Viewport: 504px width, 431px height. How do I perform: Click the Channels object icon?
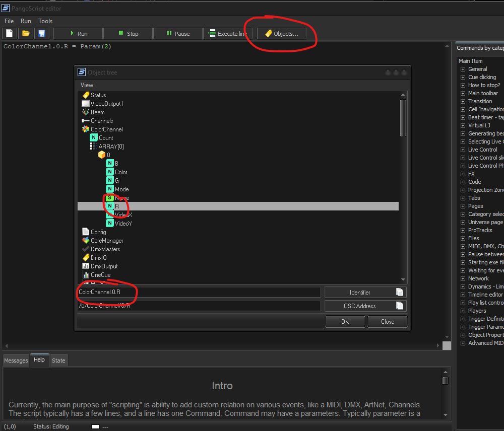point(86,121)
